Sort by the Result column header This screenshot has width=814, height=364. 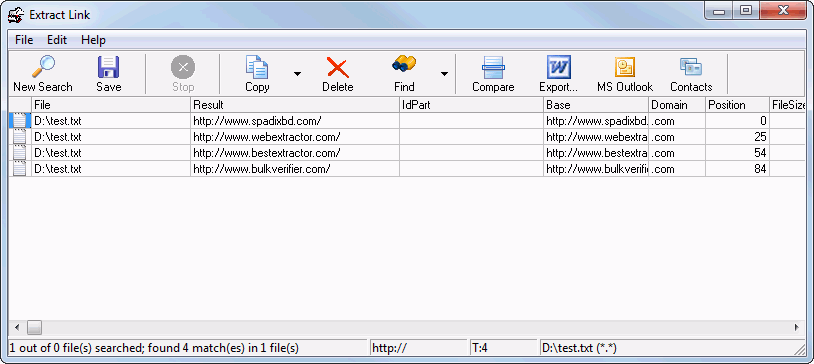pos(295,105)
